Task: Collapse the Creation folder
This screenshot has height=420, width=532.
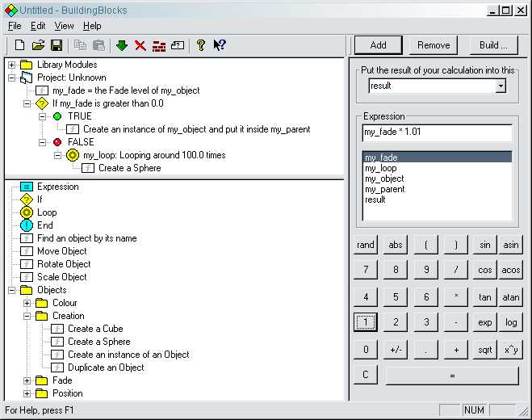Action: (x=27, y=316)
